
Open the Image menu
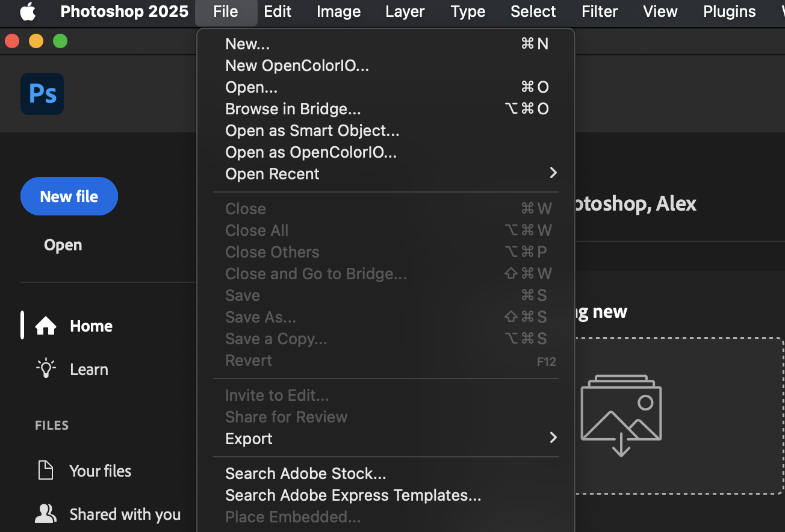(339, 11)
